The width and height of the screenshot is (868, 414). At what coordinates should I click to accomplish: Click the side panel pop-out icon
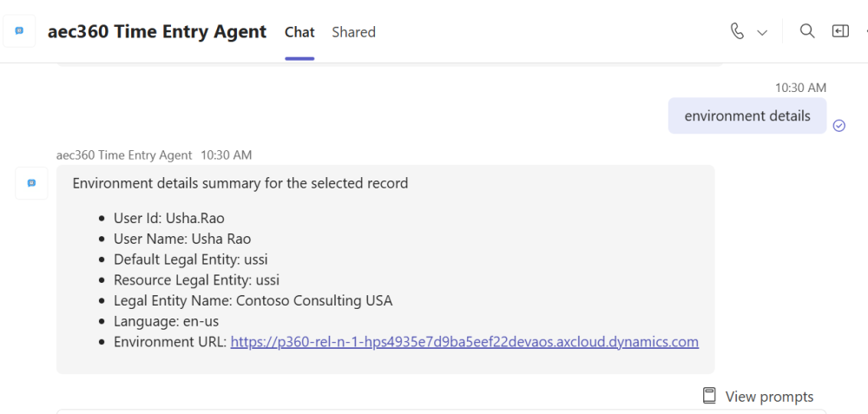(x=840, y=31)
